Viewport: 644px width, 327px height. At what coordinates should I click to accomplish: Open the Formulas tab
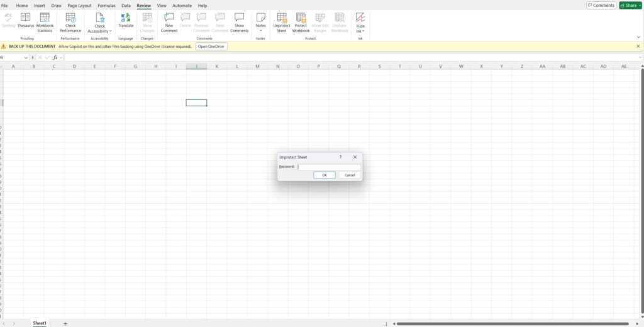click(106, 6)
